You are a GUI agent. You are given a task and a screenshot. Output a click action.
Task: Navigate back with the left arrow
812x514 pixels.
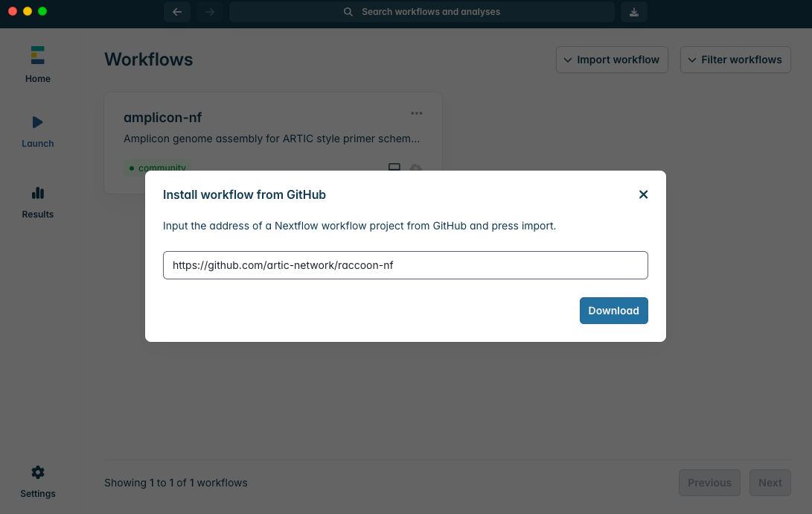click(177, 12)
